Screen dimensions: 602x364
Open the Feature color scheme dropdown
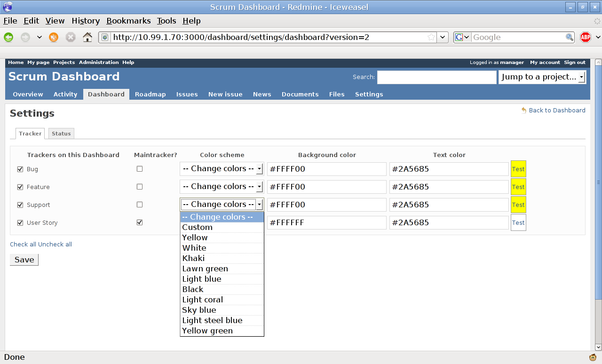click(x=222, y=187)
